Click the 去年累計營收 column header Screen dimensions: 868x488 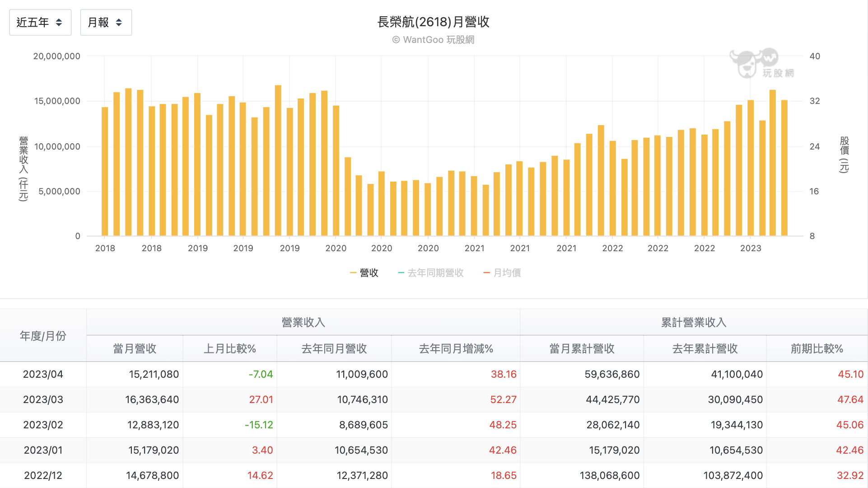click(705, 349)
